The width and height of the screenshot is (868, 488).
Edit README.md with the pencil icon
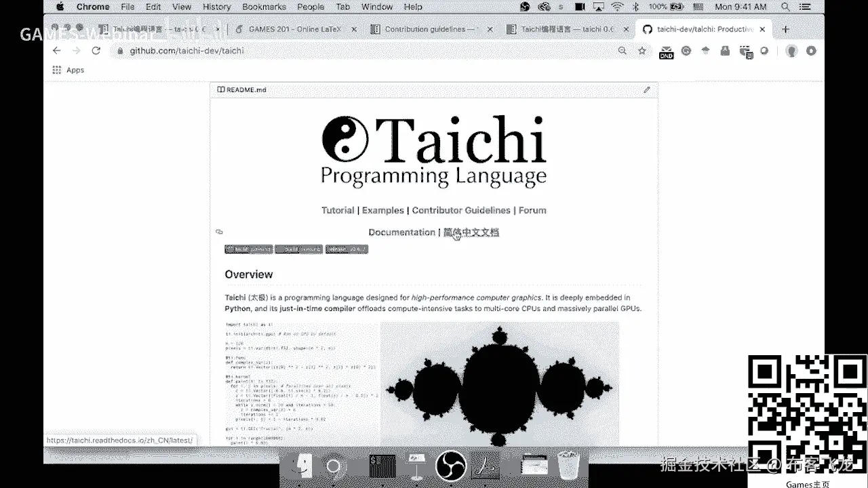tap(647, 89)
